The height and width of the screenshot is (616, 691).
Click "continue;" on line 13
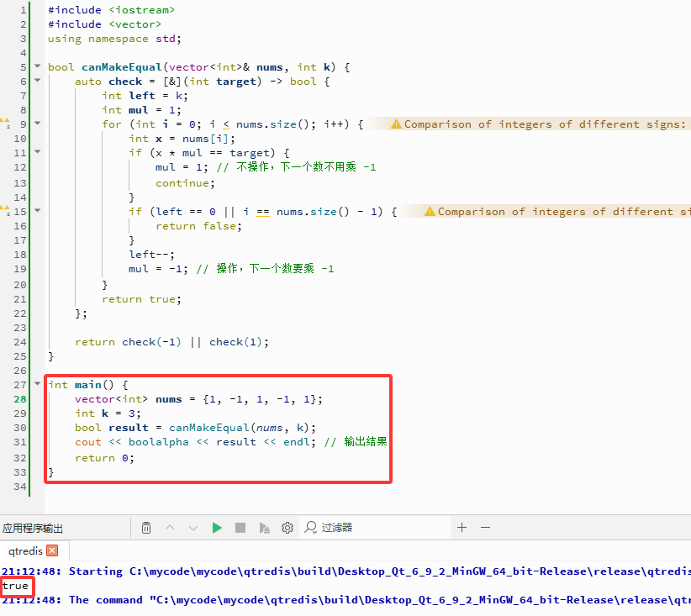point(185,183)
